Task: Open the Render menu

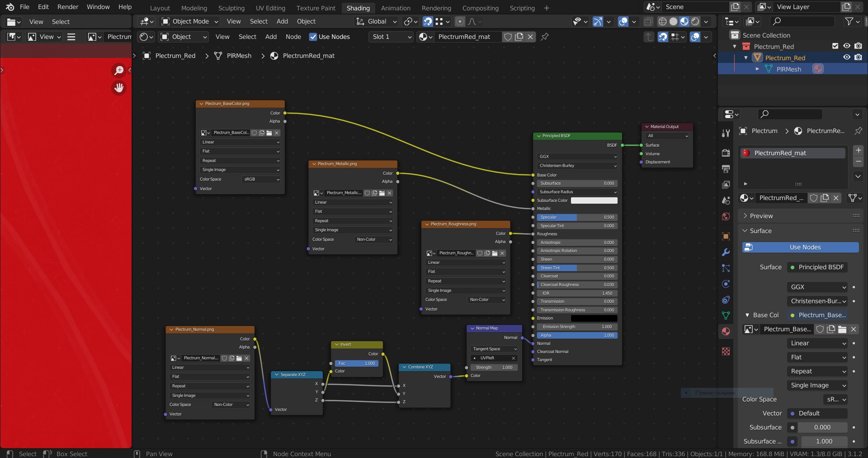Action: 68,7
